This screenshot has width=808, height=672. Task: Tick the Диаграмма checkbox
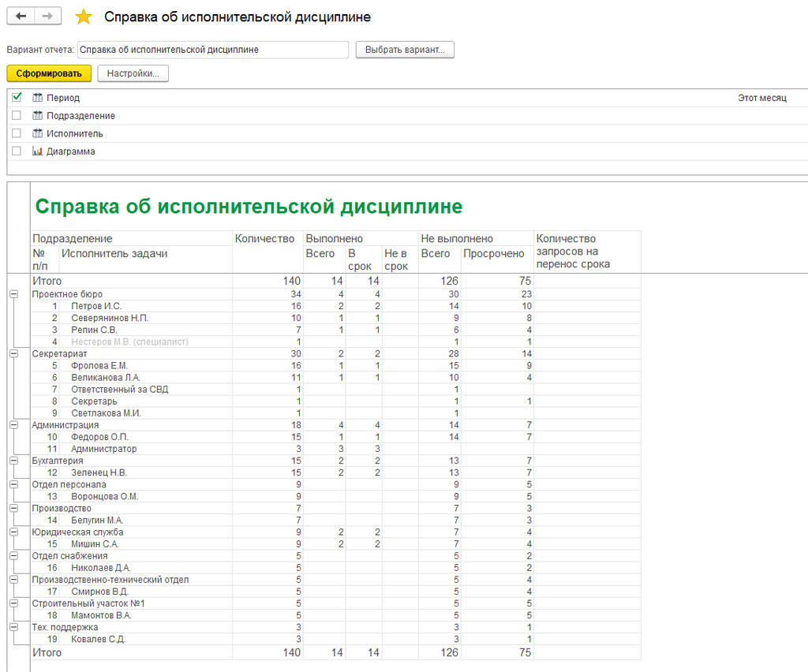(17, 151)
